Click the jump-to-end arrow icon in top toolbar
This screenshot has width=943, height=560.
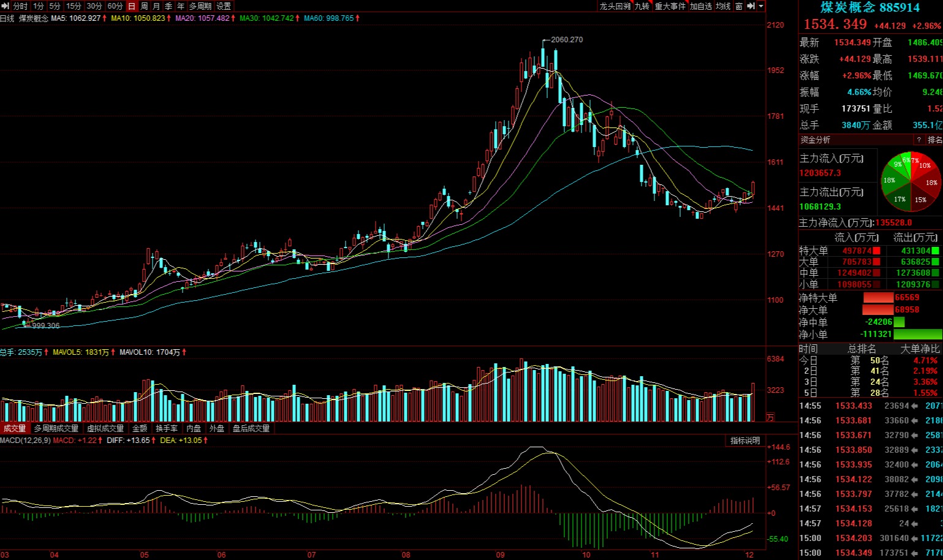[x=751, y=6]
